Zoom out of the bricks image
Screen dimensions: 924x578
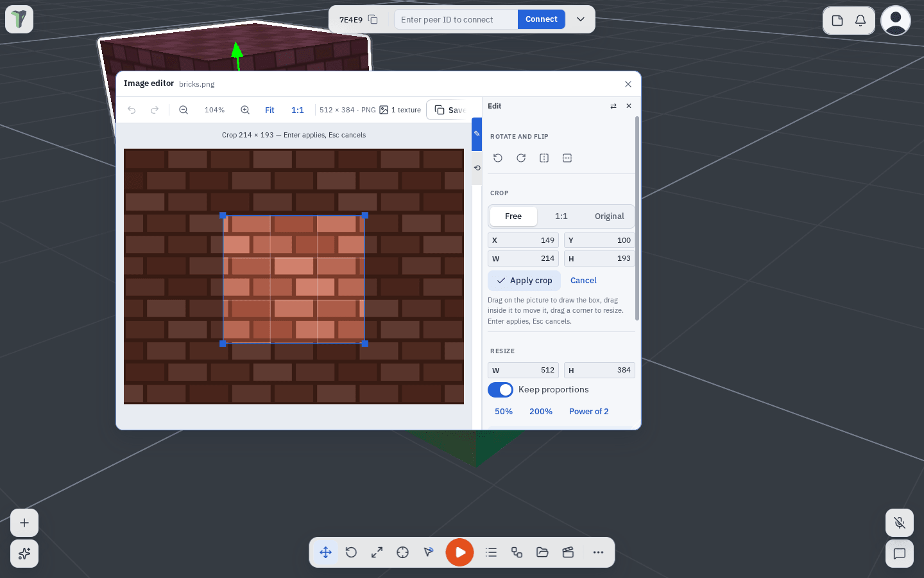pyautogui.click(x=184, y=110)
